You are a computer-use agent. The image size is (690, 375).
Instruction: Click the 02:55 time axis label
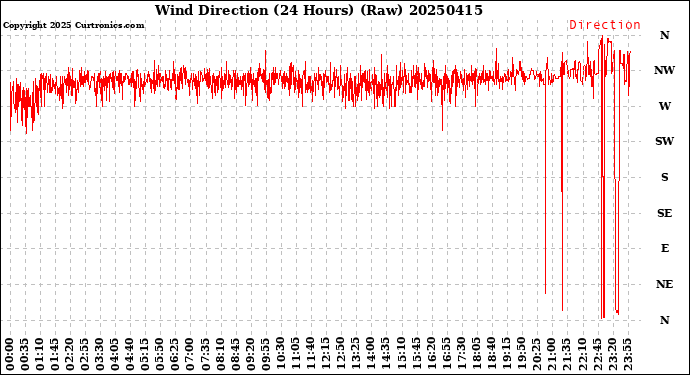click(84, 355)
